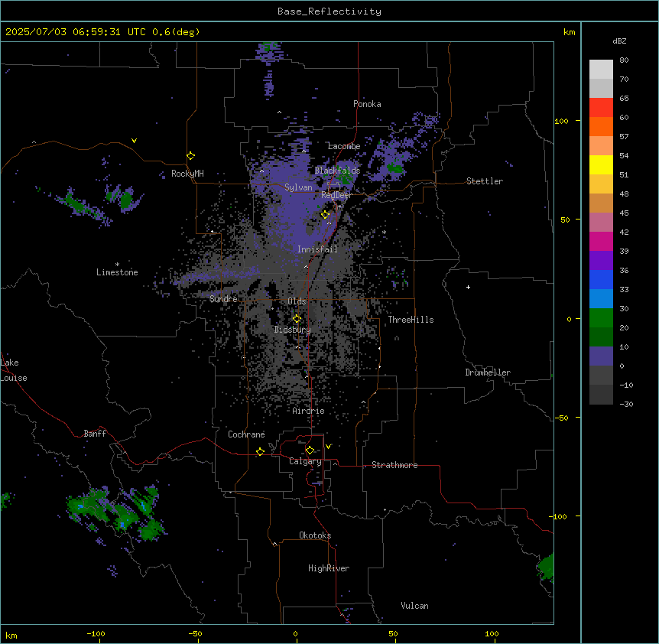659x644 pixels.
Task: Click the yellow V marker east of Calgary
Action: (328, 447)
